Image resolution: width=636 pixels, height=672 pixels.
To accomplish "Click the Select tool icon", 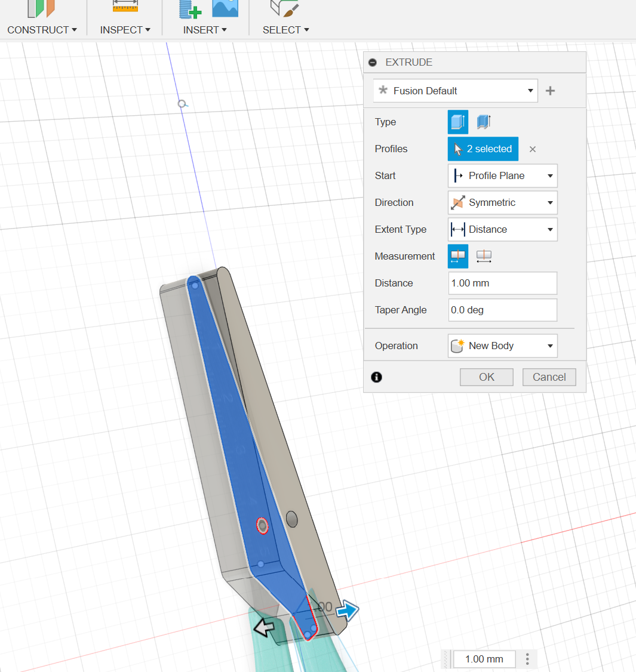I will coord(284,8).
